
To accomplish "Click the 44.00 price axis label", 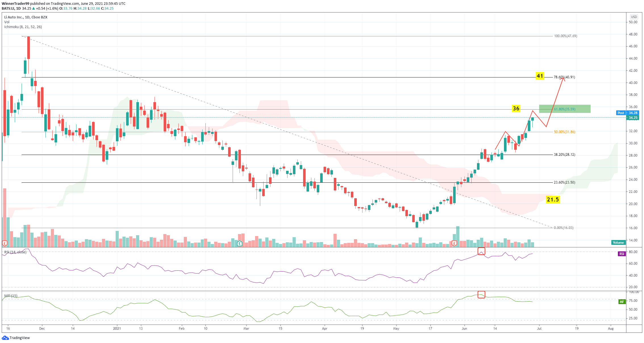I will (x=633, y=58).
